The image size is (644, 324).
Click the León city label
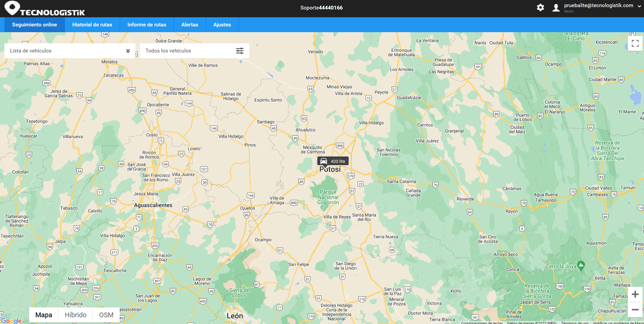pyautogui.click(x=235, y=316)
